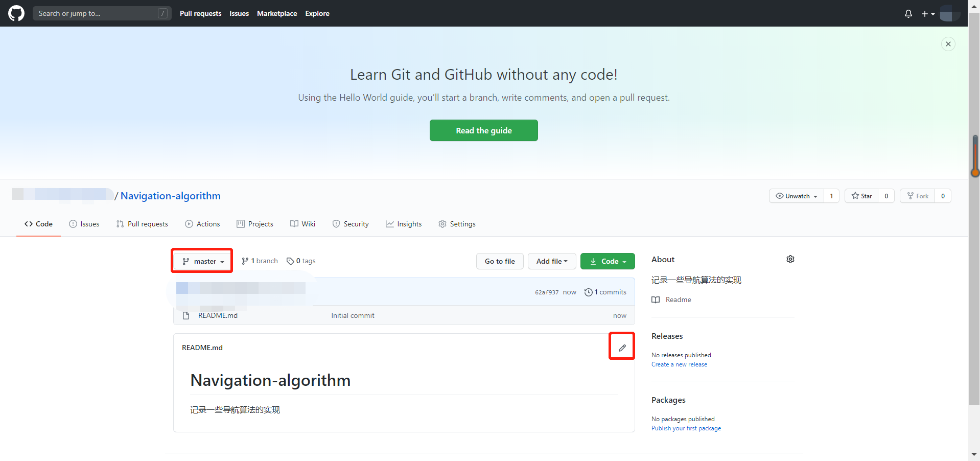
Task: Click the GitHub Octocat logo
Action: pos(16,13)
